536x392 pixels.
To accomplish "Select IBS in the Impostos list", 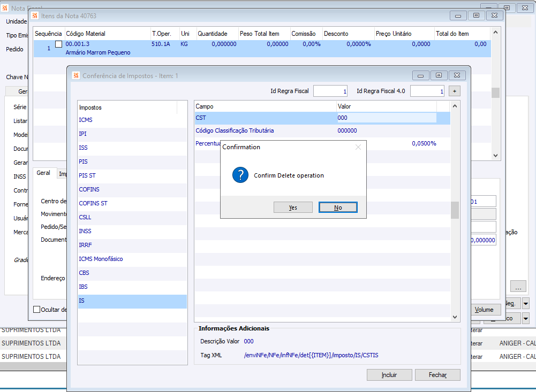I will [132, 287].
